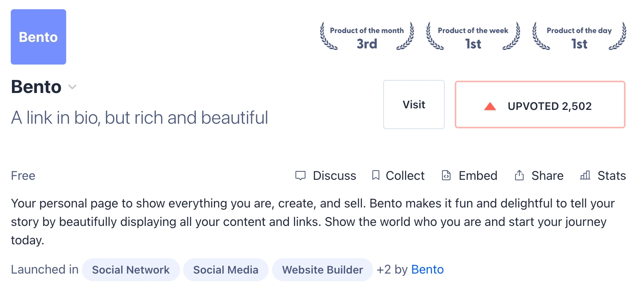Image resolution: width=644 pixels, height=292 pixels.
Task: Click the Share upload icon
Action: (x=519, y=175)
